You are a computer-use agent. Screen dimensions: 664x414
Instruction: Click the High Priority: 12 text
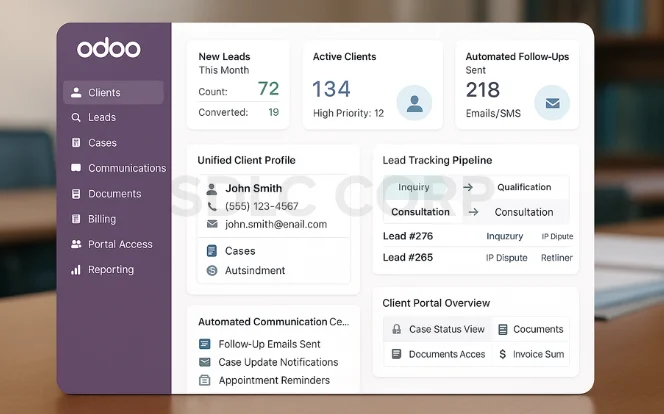[x=348, y=113]
